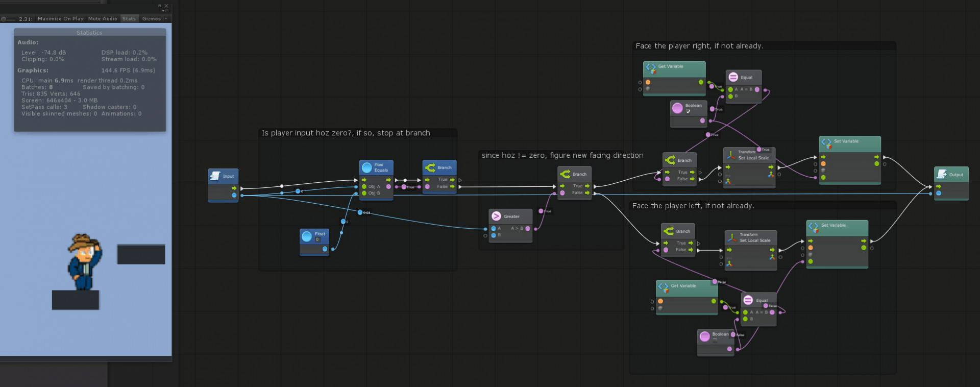The width and height of the screenshot is (980, 387).
Task: Uncheck the Boolean checkbox in 'Face the player right' group
Action: click(x=688, y=111)
